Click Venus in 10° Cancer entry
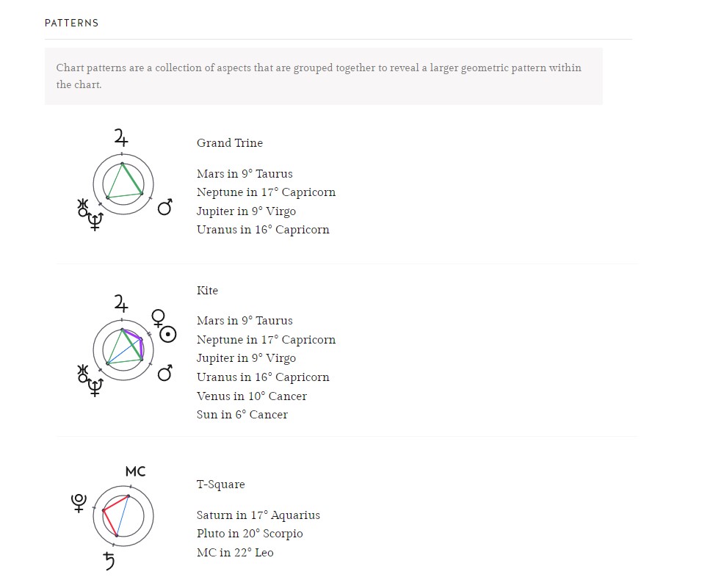The height and width of the screenshot is (588, 713). click(251, 396)
